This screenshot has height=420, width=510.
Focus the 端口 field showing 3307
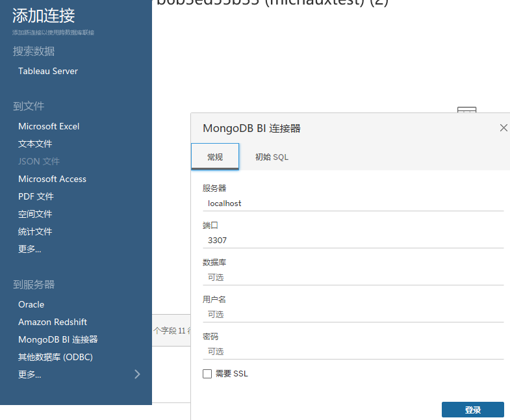pyautogui.click(x=353, y=241)
